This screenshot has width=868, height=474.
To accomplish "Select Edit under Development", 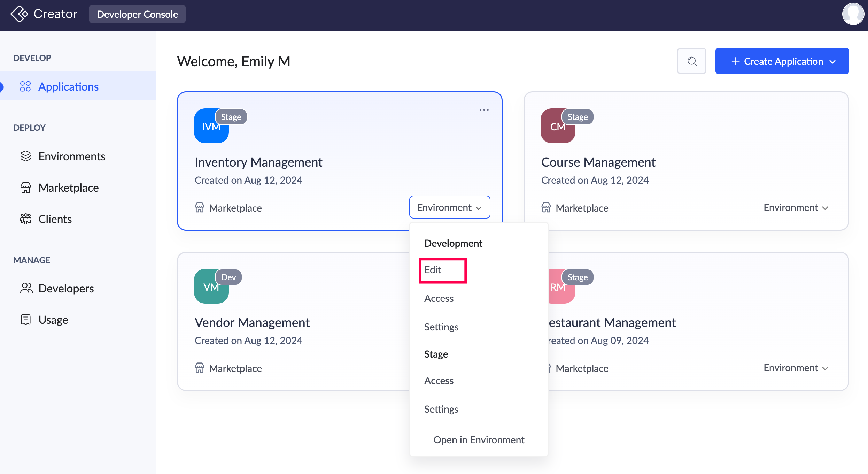I will coord(433,270).
